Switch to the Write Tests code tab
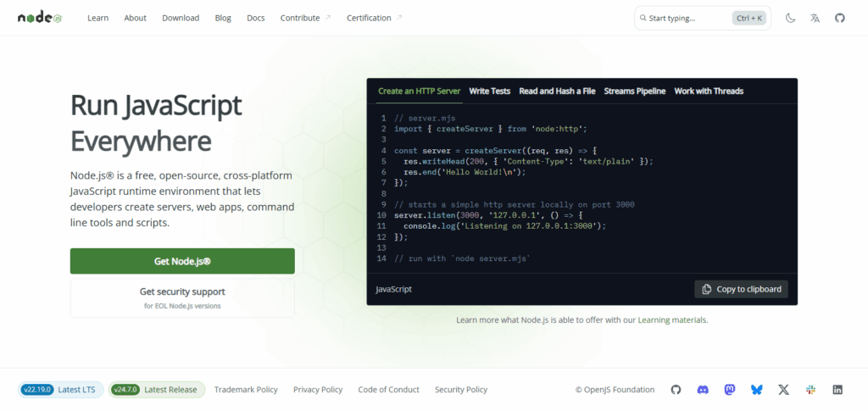868x411 pixels. pos(489,91)
